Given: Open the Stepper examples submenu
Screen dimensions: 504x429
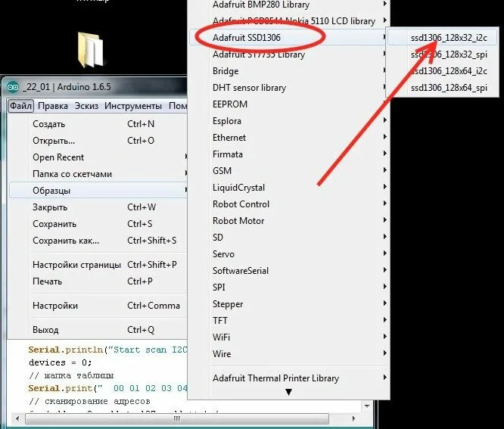Looking at the screenshot, I should coord(289,304).
